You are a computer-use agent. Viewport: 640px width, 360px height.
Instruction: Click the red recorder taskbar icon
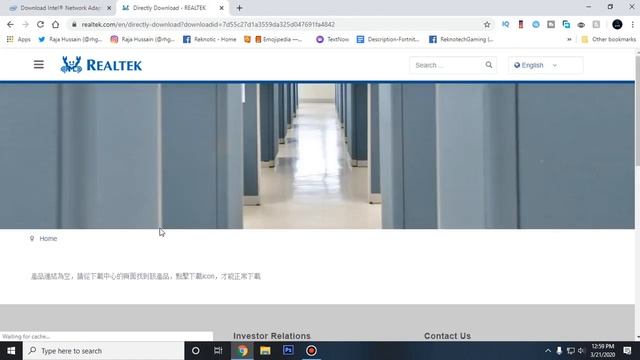pyautogui.click(x=311, y=351)
